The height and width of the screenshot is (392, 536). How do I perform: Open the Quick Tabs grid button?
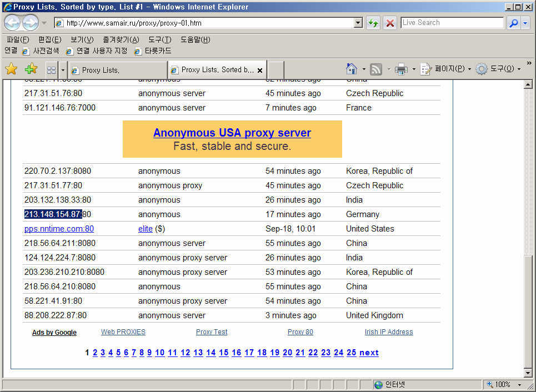tap(51, 70)
